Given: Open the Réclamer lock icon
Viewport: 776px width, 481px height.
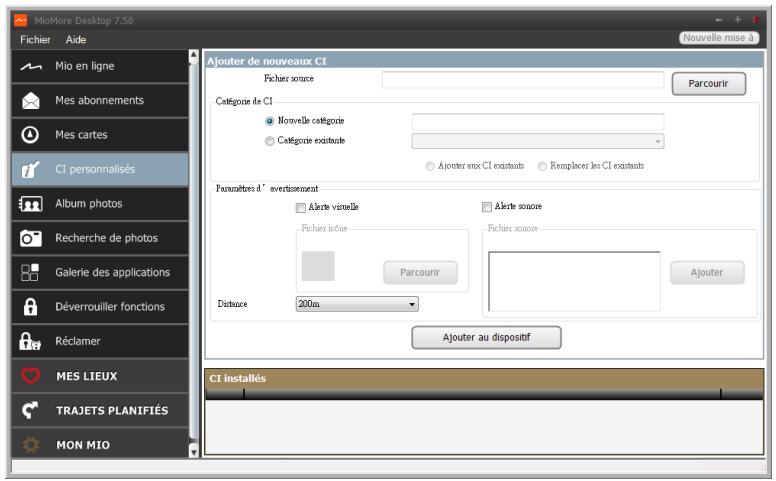Looking at the screenshot, I should (30, 341).
